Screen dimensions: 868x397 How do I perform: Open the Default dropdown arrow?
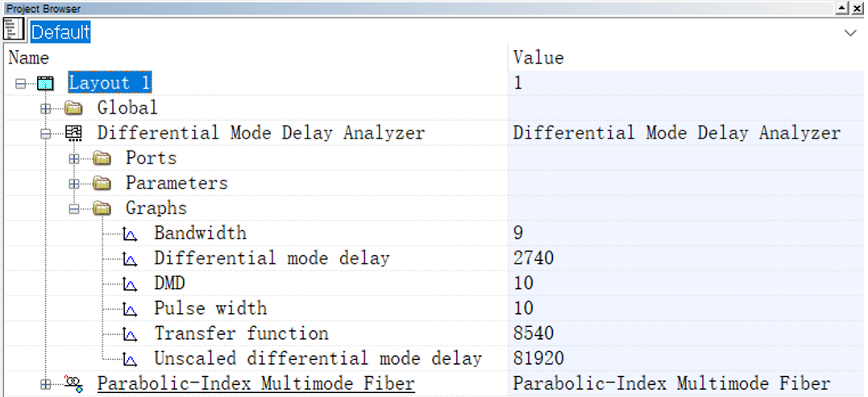click(x=850, y=33)
